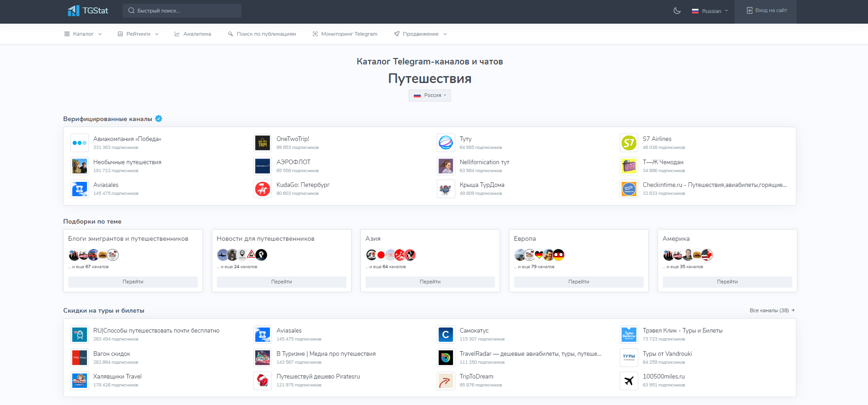Expand the Рейтинги menu
The height and width of the screenshot is (405, 868).
tap(138, 34)
